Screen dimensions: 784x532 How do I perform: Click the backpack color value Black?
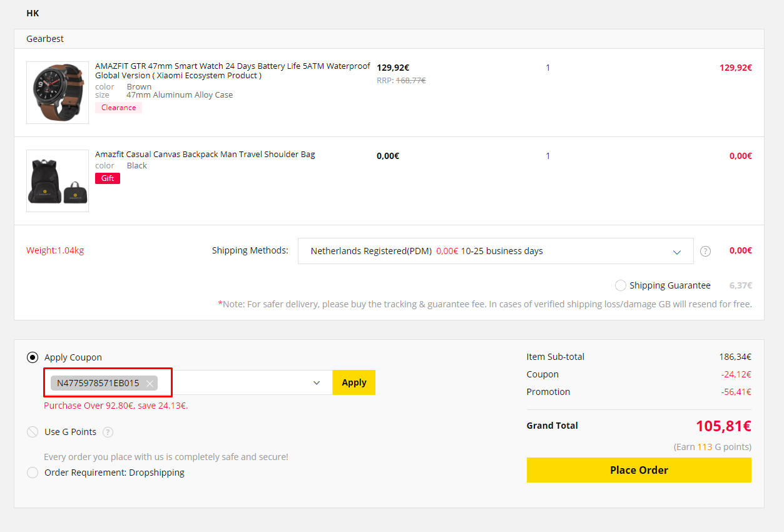(137, 166)
